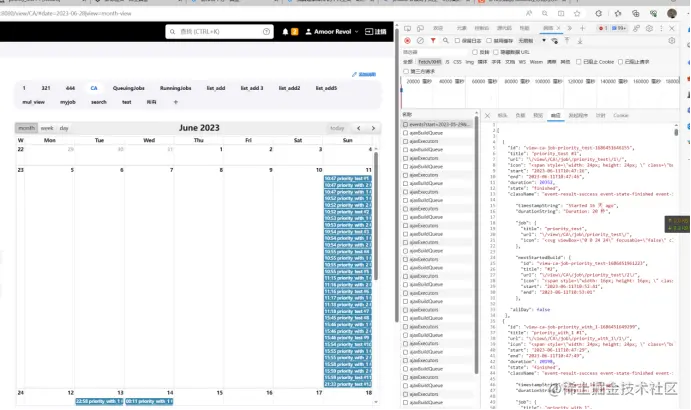Image resolution: width=691 pixels, height=410 pixels.
Task: Click the import HAR upload arrow
Action: [x=567, y=41]
